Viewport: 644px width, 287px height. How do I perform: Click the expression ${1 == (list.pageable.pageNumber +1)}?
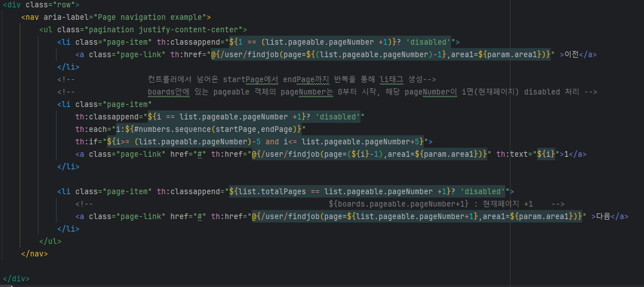[x=313, y=42]
